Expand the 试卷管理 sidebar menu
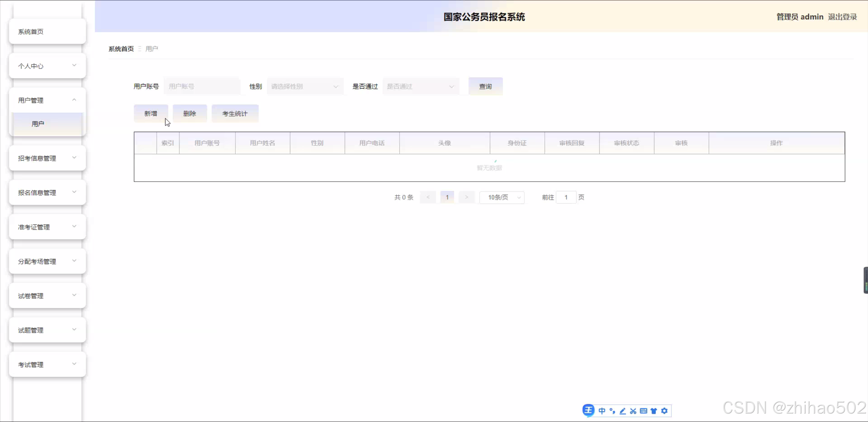This screenshot has height=422, width=868. coord(47,295)
